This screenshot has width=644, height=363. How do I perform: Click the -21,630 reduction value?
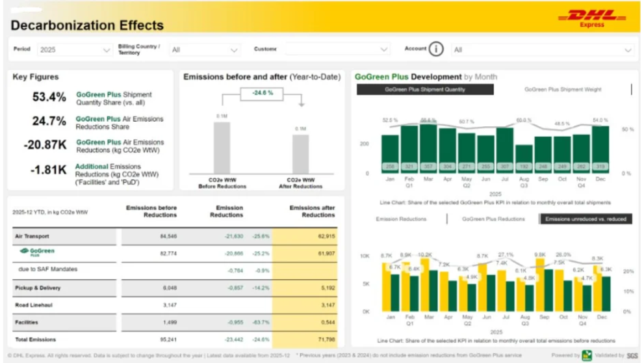(x=234, y=236)
